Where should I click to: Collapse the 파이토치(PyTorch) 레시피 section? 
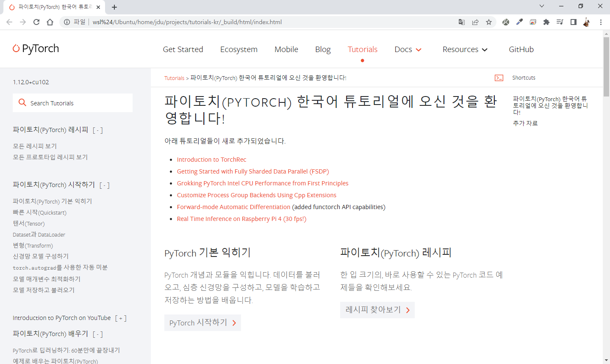98,130
